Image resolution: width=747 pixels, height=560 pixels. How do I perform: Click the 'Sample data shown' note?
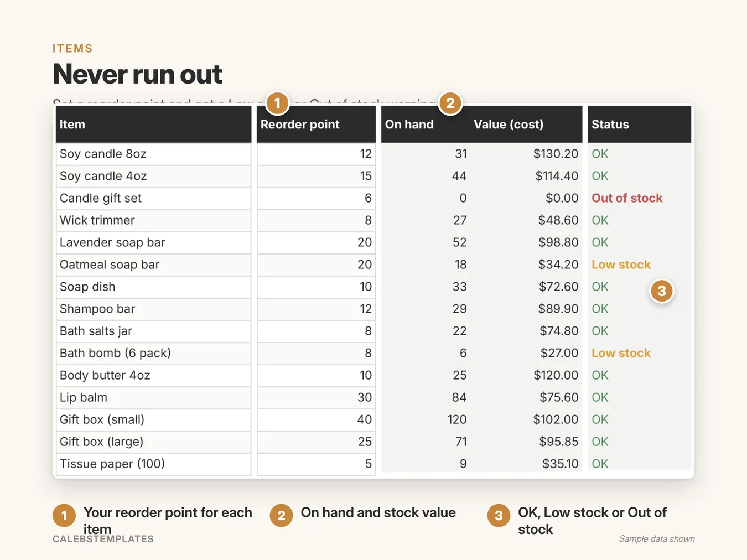click(657, 539)
